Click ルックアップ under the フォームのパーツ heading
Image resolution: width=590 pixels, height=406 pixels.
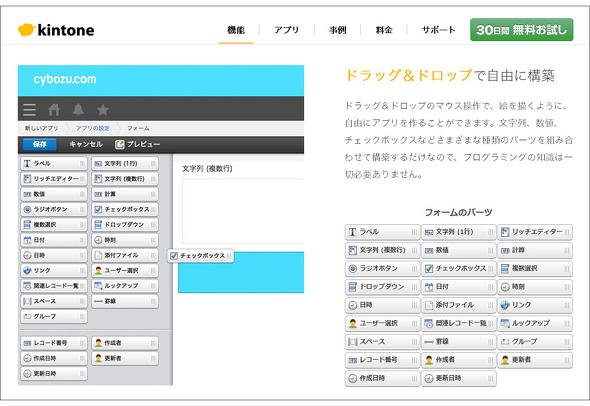click(x=535, y=323)
